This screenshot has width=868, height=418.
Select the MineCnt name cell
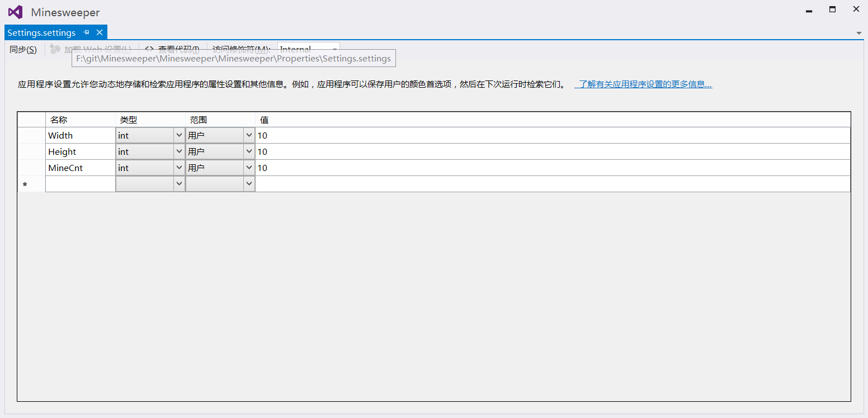(81, 168)
